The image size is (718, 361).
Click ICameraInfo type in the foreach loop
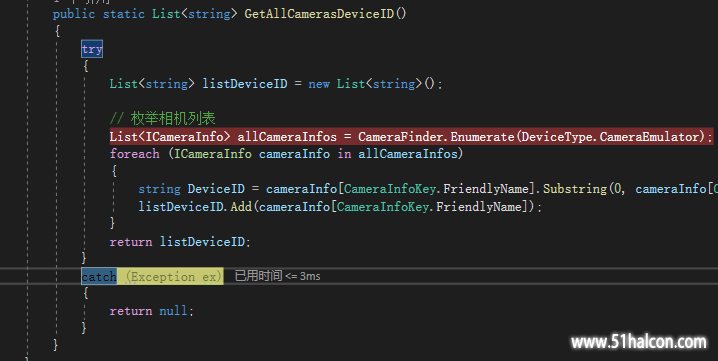[213, 153]
